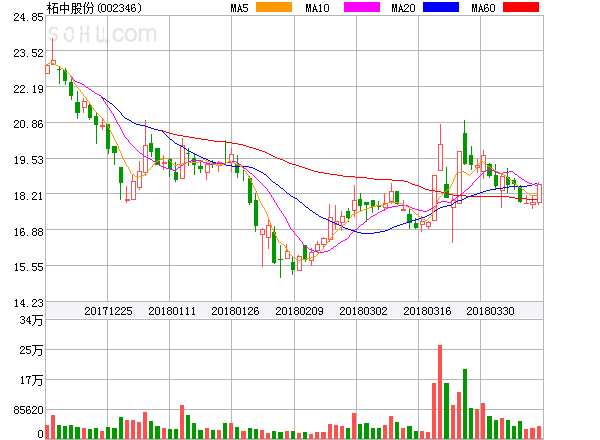Click the MA10 legend label
Image resolution: width=600 pixels, height=440 pixels.
pyautogui.click(x=317, y=8)
